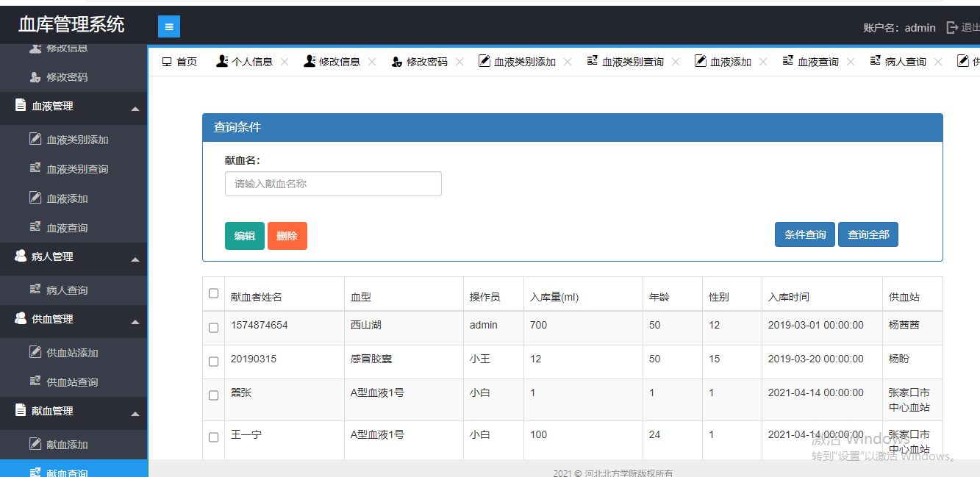Click the 查询全部 button
980x477 pixels.
click(x=868, y=234)
